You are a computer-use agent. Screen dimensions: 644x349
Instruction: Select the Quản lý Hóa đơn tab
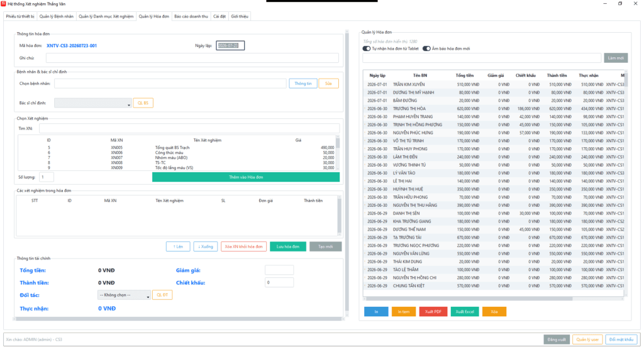(153, 16)
